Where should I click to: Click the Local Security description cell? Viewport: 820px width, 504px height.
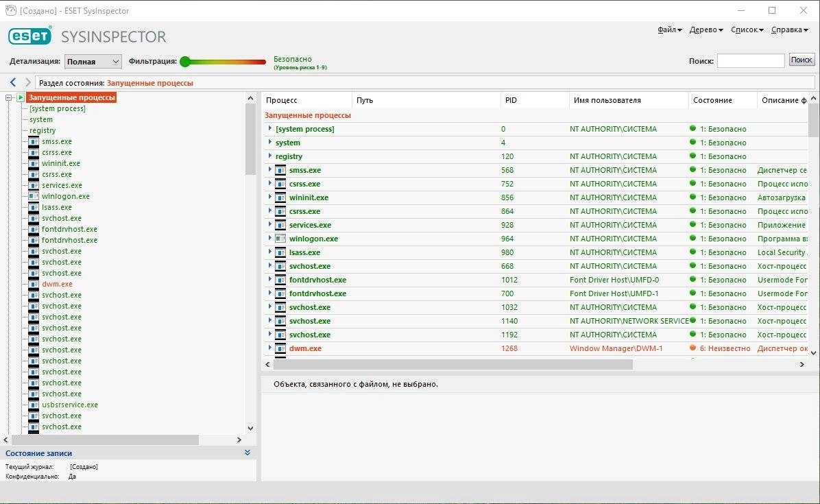point(782,252)
